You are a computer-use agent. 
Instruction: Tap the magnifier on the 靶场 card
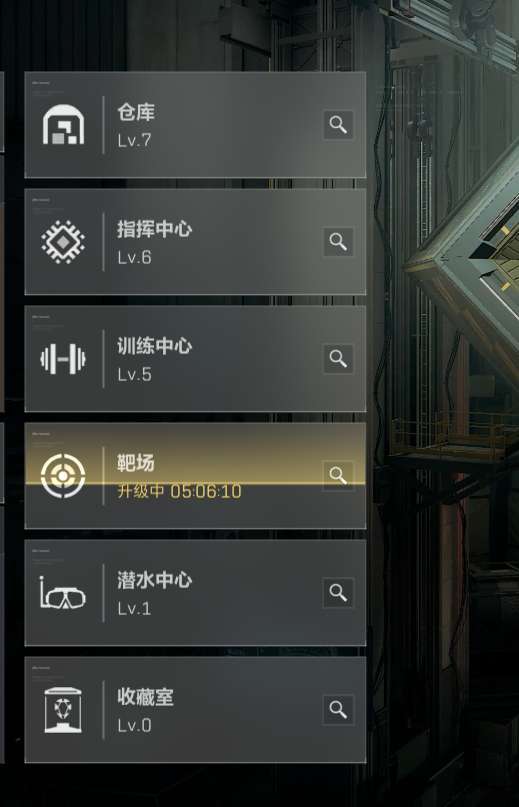(x=338, y=476)
